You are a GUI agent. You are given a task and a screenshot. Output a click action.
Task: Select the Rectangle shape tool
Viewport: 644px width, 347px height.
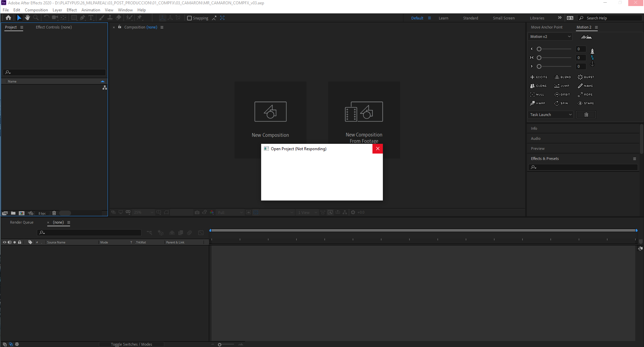(x=74, y=18)
